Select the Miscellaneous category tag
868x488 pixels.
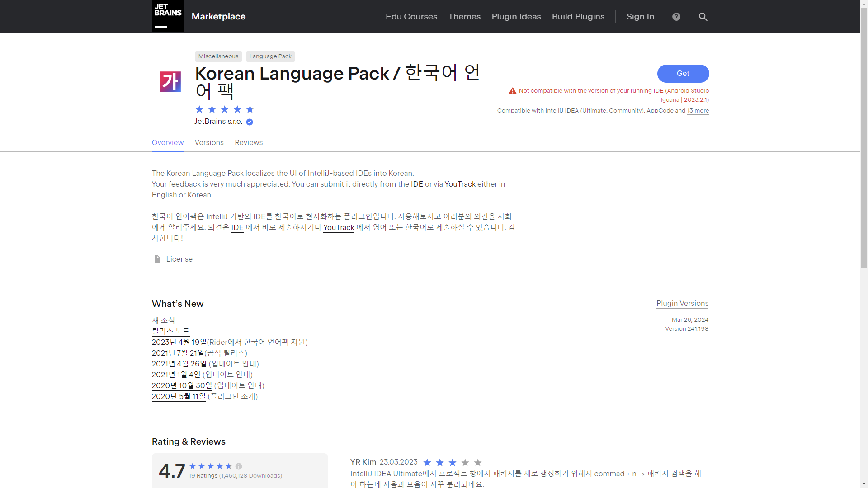(x=218, y=56)
